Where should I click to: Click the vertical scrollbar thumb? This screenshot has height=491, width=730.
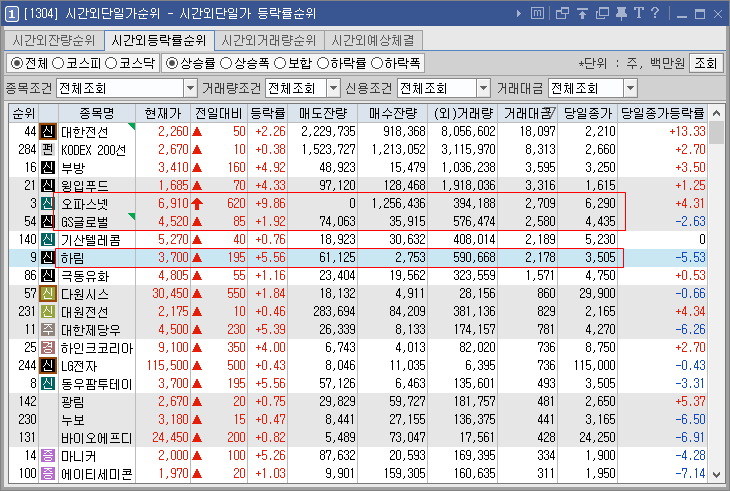[716, 133]
